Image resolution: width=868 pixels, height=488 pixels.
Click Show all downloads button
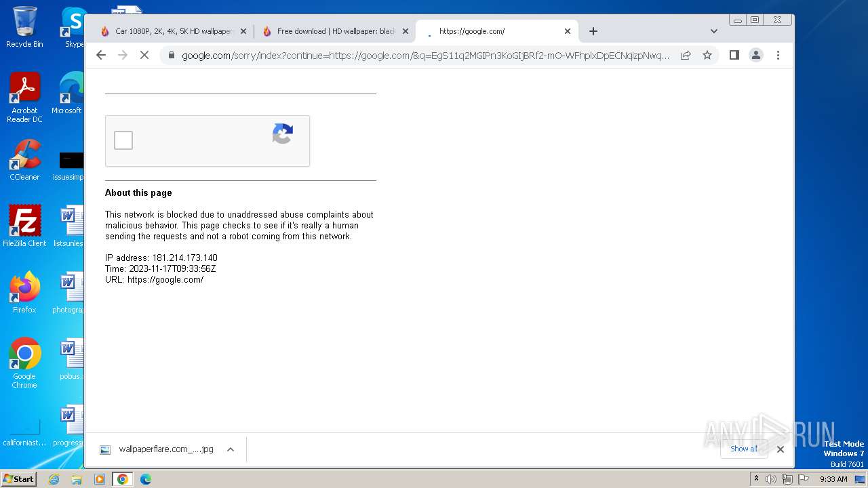[744, 449]
